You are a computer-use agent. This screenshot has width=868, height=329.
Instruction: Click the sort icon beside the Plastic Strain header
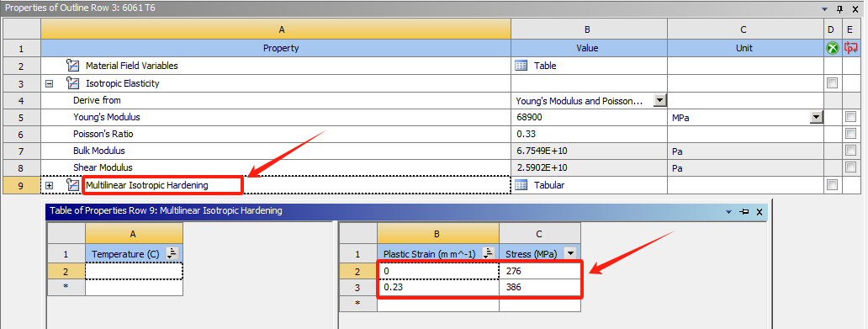[489, 253]
